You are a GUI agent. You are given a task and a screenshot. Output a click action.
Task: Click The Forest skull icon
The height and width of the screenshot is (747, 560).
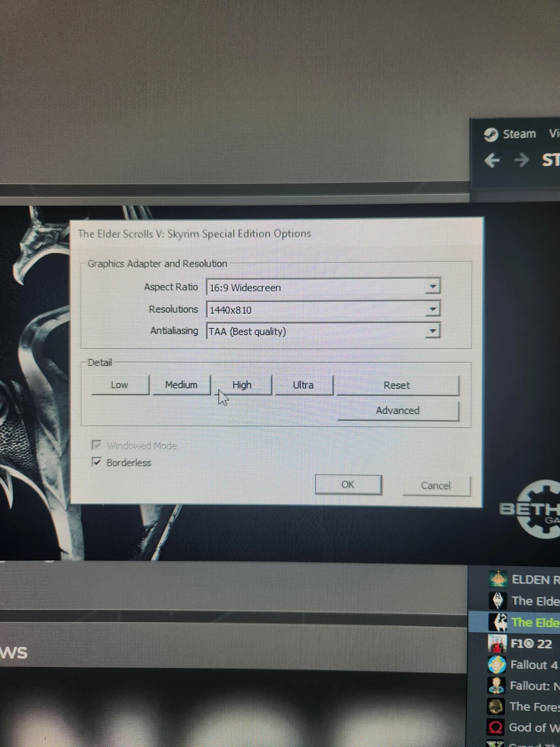click(495, 706)
